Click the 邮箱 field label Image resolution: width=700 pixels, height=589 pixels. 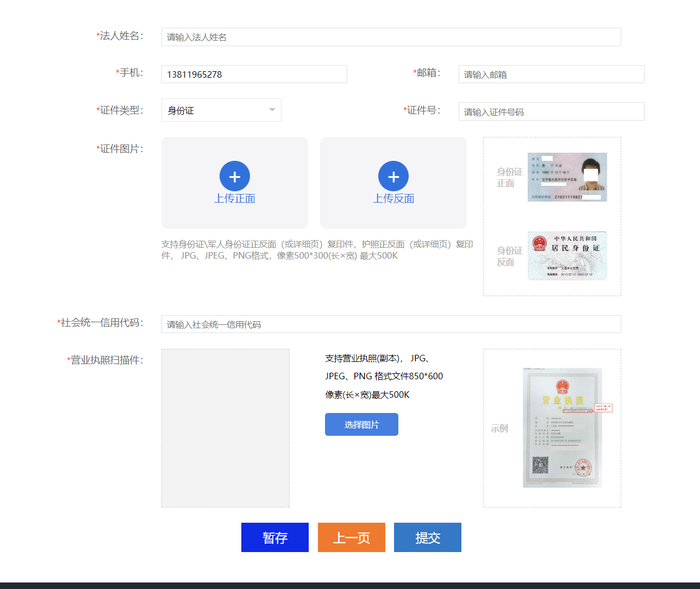pos(427,73)
